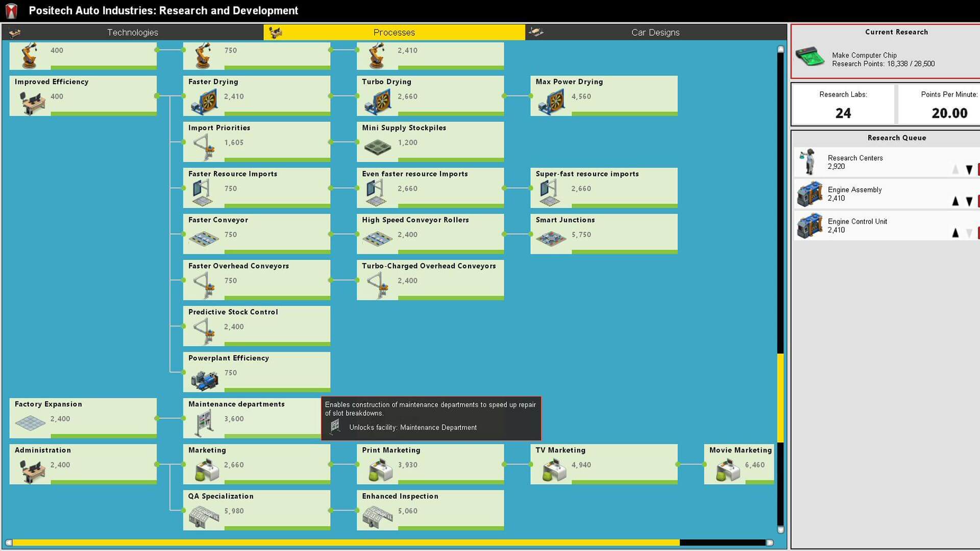980x551 pixels.
Task: Move Engine Control Unit up in the queue
Action: (x=955, y=233)
